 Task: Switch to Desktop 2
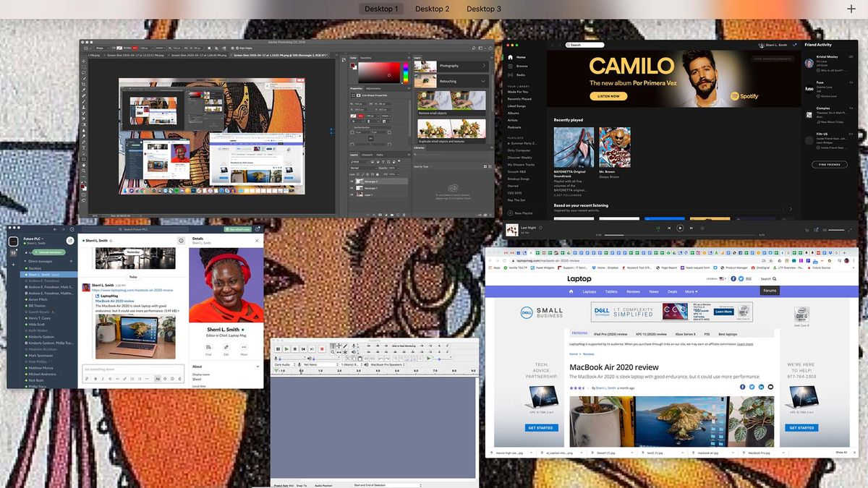(432, 8)
